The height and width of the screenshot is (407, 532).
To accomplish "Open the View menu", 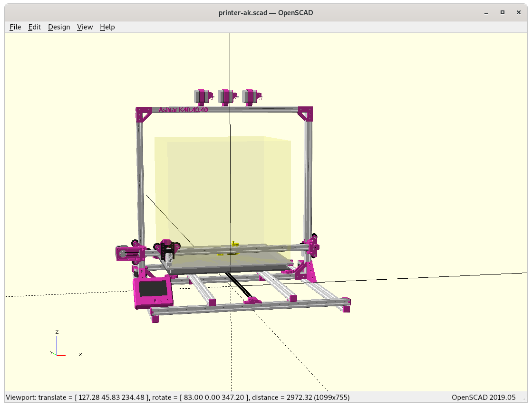I will (85, 27).
